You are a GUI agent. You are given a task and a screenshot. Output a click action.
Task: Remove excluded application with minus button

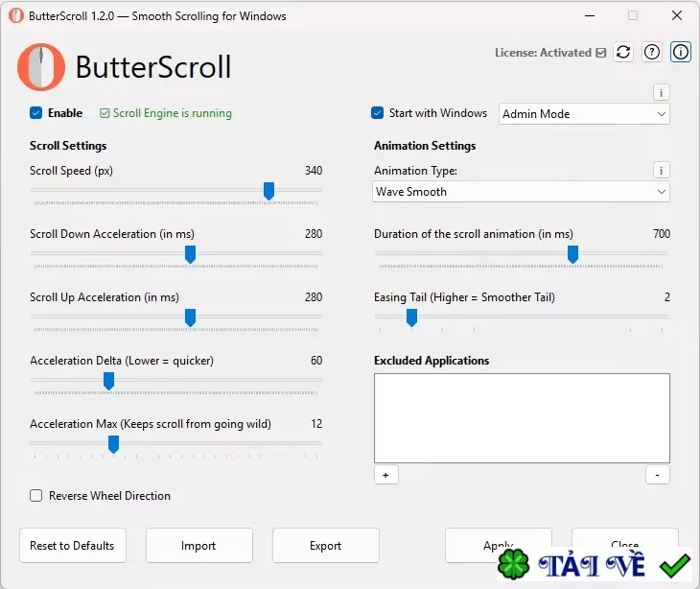pyautogui.click(x=657, y=475)
